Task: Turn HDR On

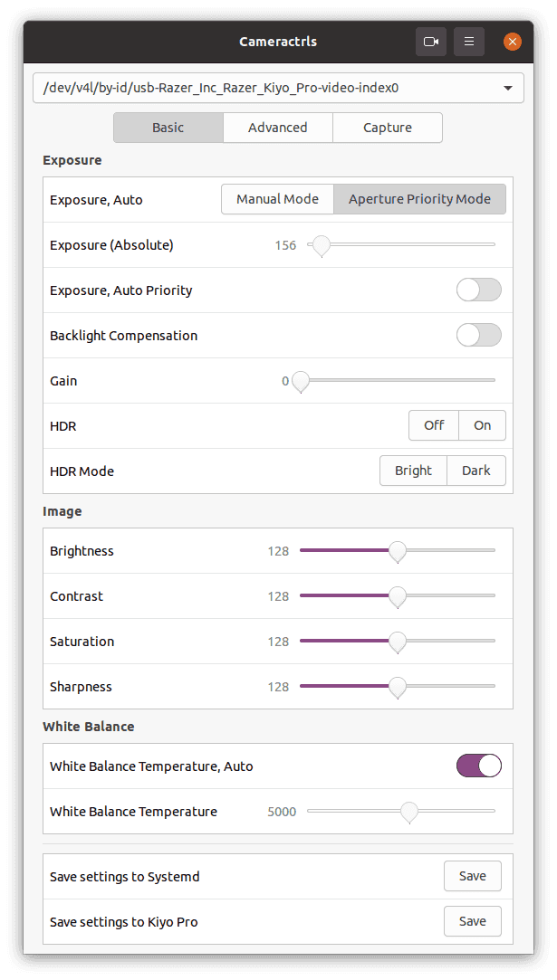Action: (x=482, y=425)
